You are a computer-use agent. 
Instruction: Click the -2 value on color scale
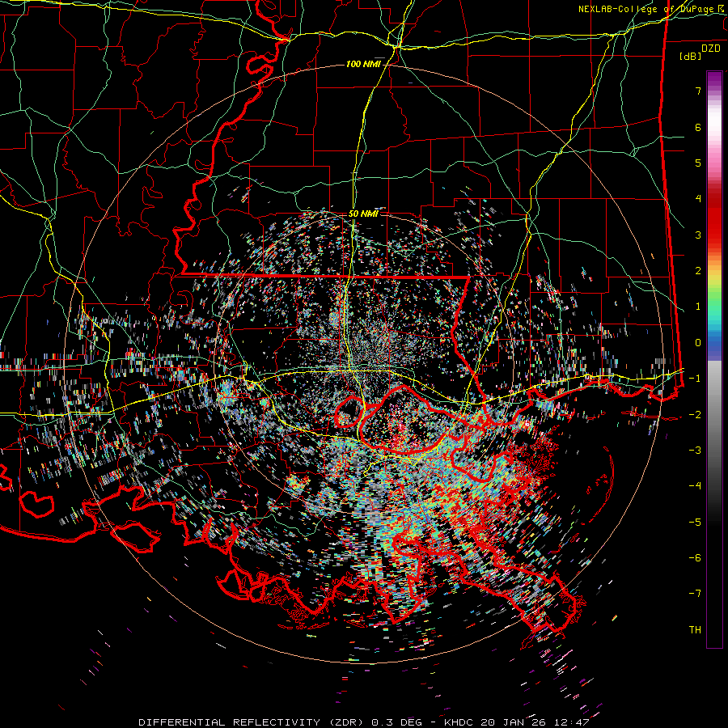coord(695,414)
